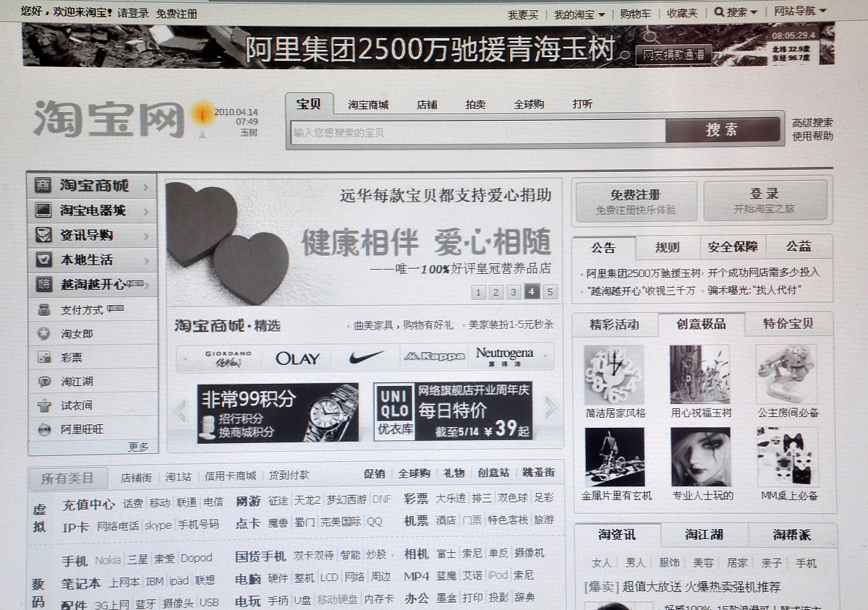868x610 pixels.
Task: Select the 宝贝 search tab
Action: point(310,103)
